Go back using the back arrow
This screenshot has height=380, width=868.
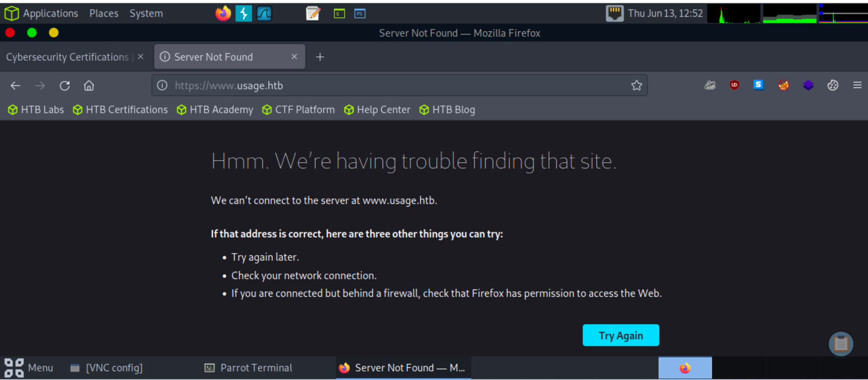(x=15, y=86)
